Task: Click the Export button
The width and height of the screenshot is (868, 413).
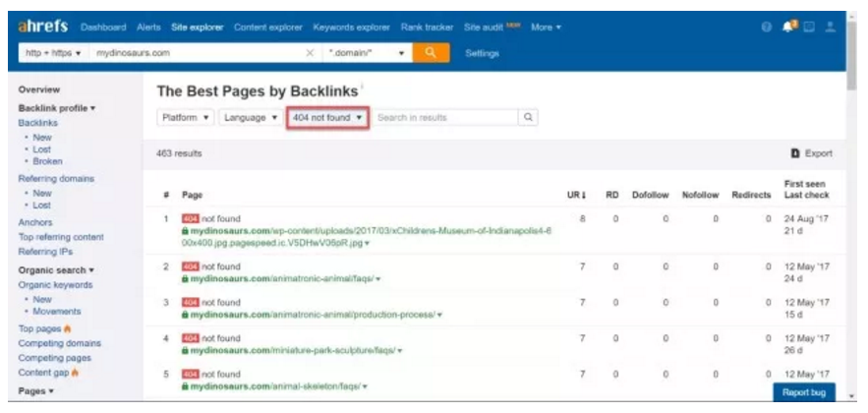Action: click(812, 153)
